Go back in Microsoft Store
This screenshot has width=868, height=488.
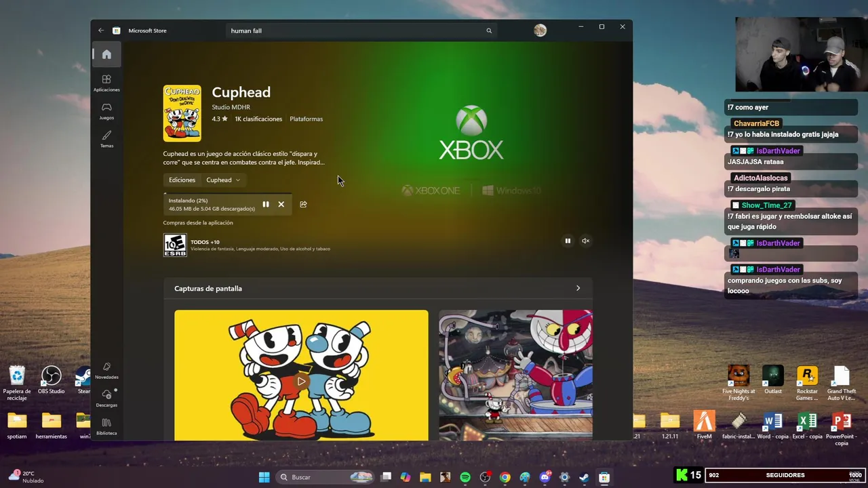pos(101,30)
